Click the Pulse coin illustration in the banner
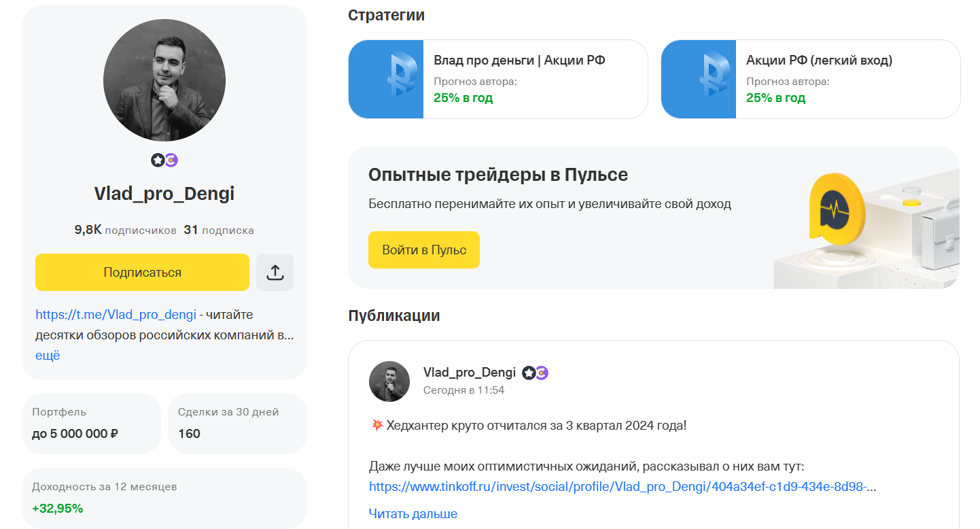The image size is (980, 529). click(835, 209)
